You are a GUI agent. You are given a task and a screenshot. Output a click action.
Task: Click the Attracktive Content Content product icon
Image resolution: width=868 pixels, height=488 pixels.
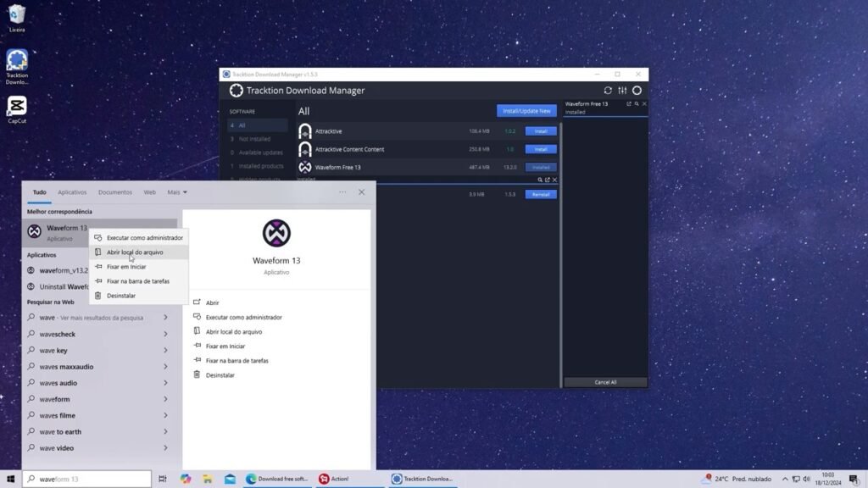[305, 149]
